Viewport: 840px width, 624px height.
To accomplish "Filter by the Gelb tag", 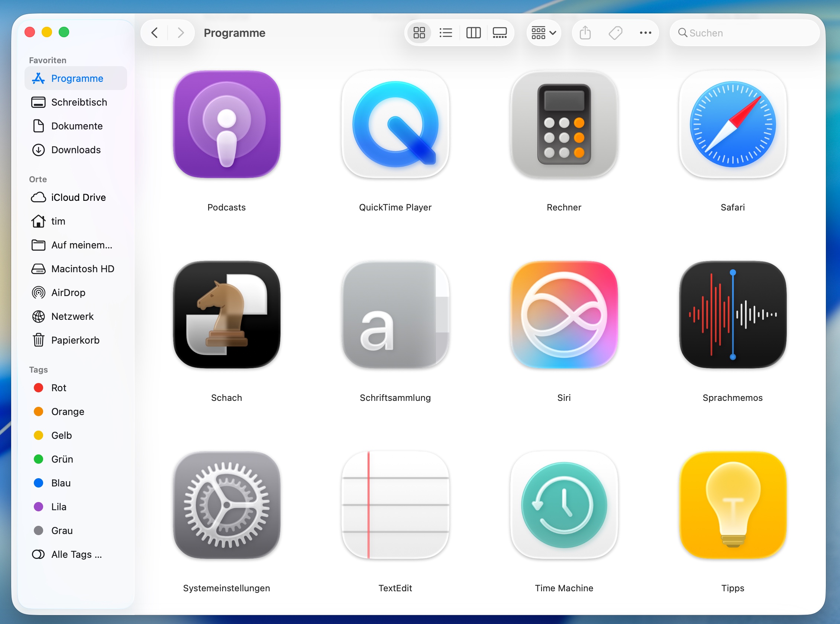I will coord(76,435).
